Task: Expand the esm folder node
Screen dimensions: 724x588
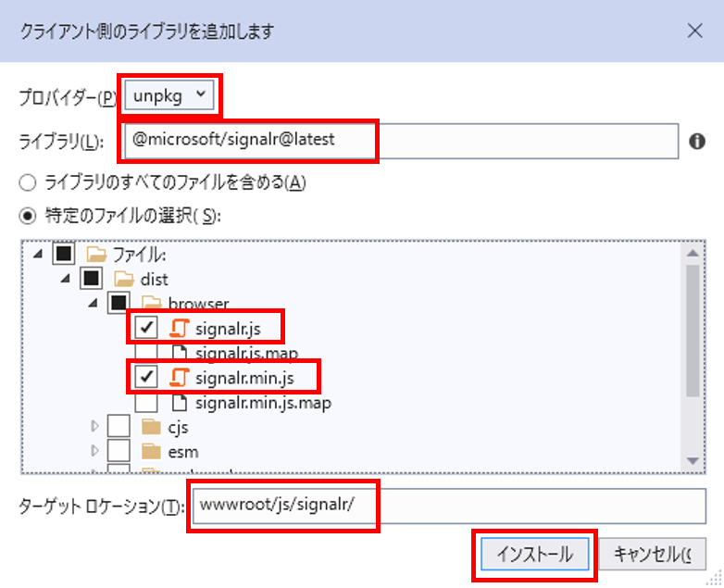Action: tap(94, 452)
